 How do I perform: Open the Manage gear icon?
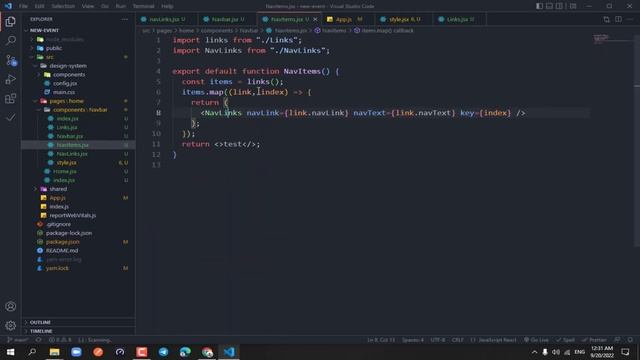tap(11, 325)
